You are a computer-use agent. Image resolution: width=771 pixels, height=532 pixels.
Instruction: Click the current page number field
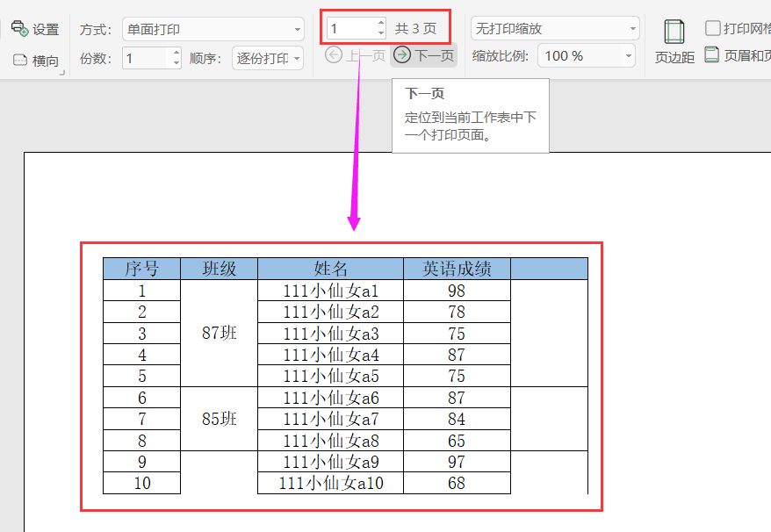[352, 28]
